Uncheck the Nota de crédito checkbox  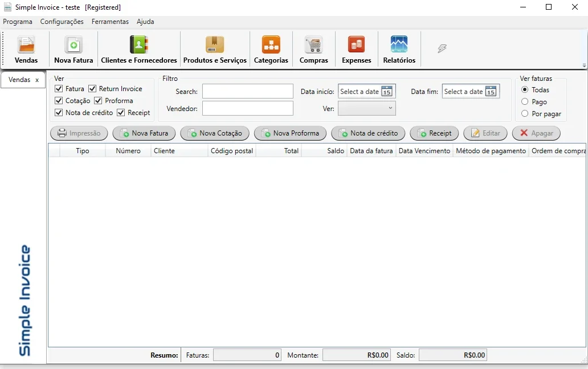click(59, 112)
